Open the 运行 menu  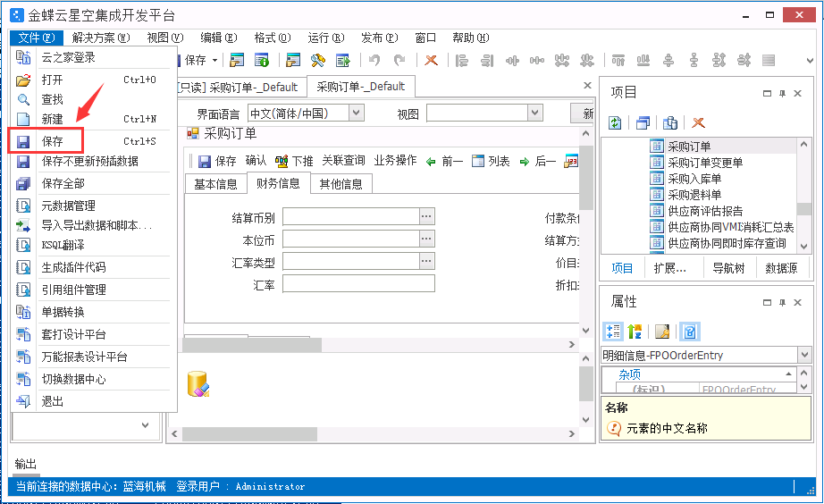326,38
